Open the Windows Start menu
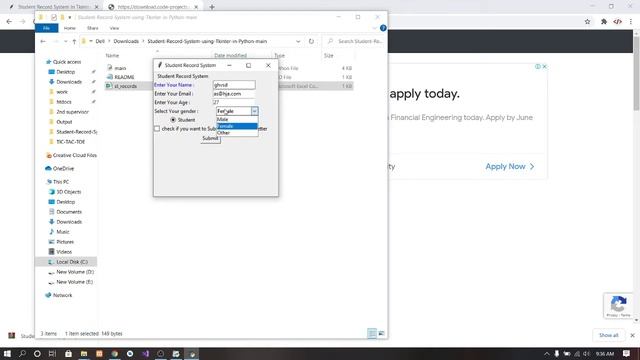Viewport: 640px width, 360px height. pyautogui.click(x=7, y=353)
